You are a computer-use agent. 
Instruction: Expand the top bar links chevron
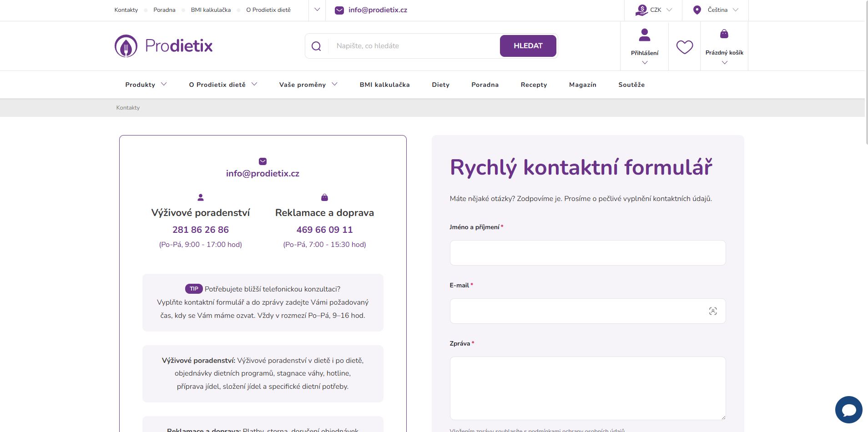point(317,10)
